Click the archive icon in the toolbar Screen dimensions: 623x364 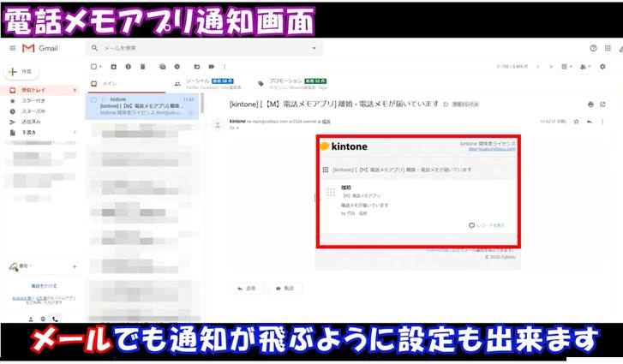click(114, 67)
